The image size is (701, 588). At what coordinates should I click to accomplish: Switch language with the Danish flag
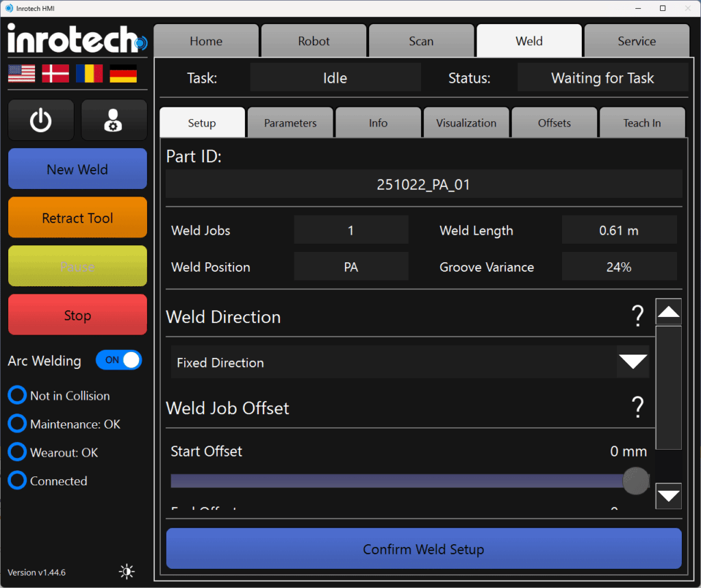coord(55,74)
